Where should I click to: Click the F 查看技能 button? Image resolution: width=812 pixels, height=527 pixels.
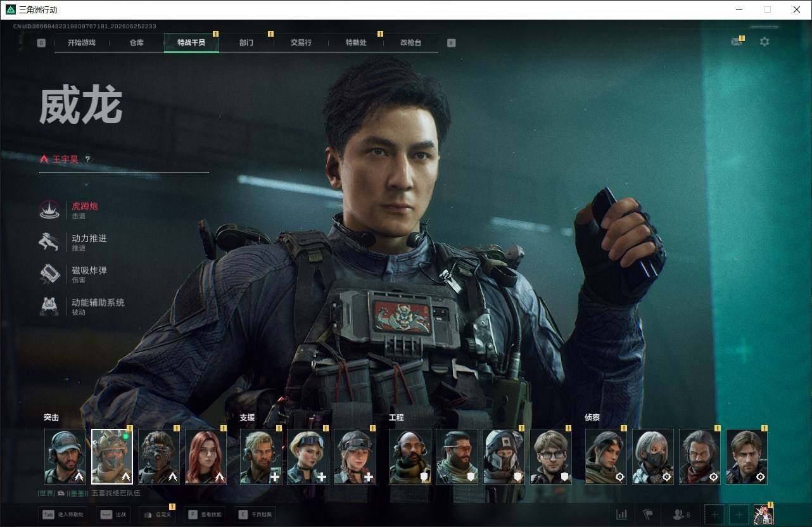[x=205, y=515]
